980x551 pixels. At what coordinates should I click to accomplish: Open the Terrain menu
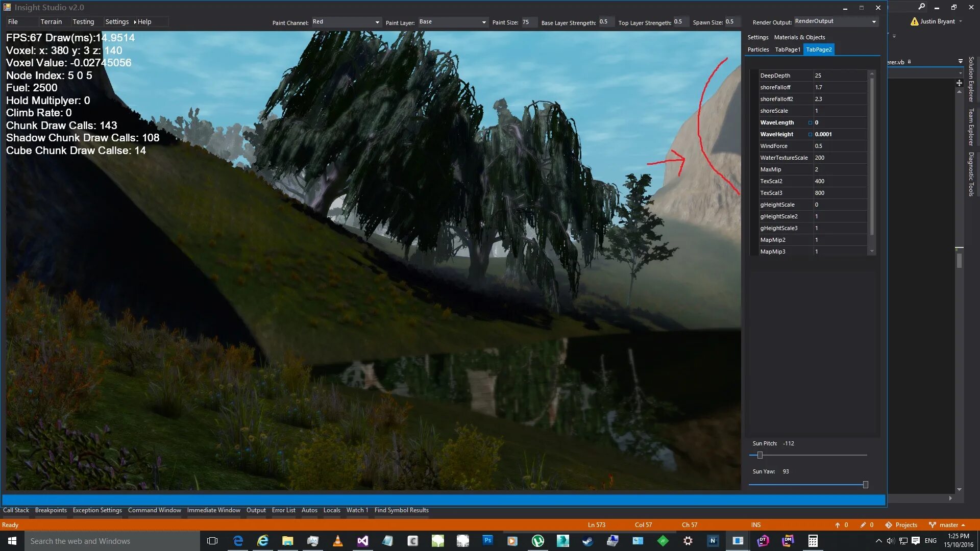[x=51, y=22]
